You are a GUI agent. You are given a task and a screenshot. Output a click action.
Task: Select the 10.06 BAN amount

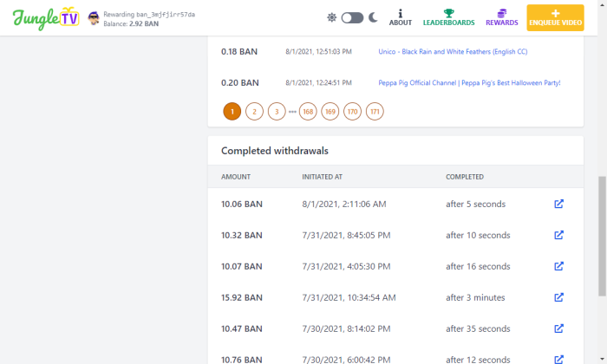pos(242,204)
